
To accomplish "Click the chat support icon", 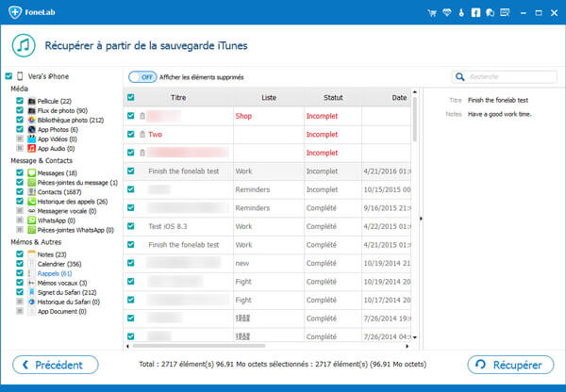I will tap(490, 12).
